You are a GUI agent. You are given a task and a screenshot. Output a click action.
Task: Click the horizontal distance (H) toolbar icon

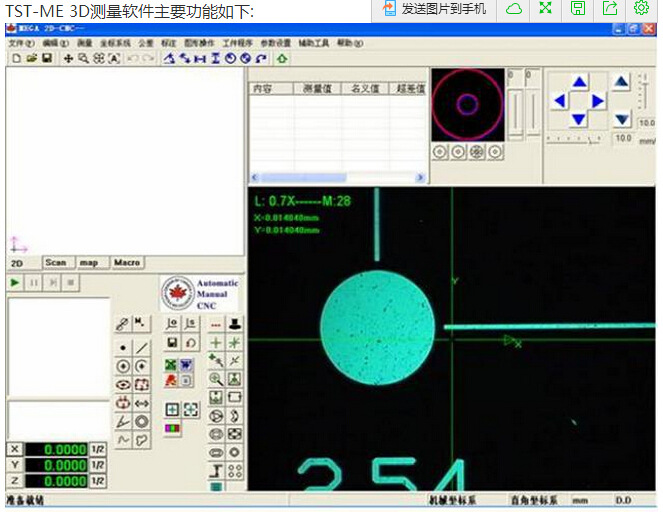(x=200, y=58)
